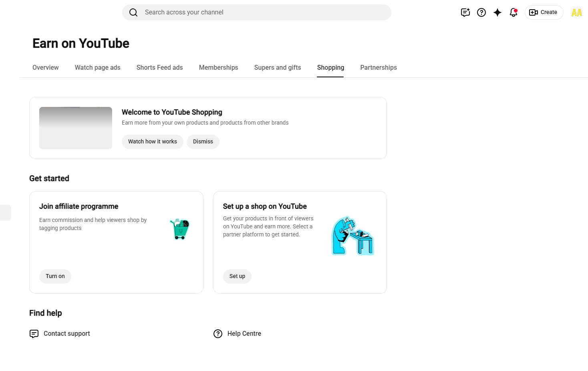Click the Earn on YouTube page title
Image resolution: width=588 pixels, height=371 pixels.
(x=81, y=44)
